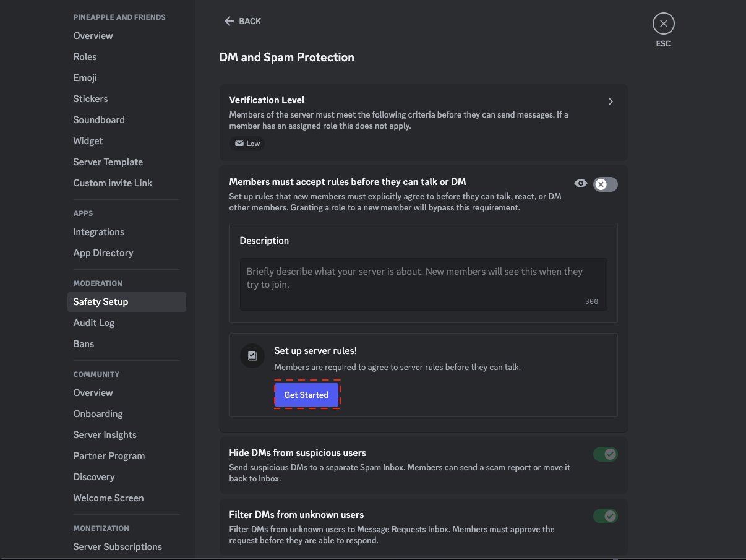Viewport: 746px width, 560px height.
Task: Open Integrations under Apps
Action: coord(99,232)
